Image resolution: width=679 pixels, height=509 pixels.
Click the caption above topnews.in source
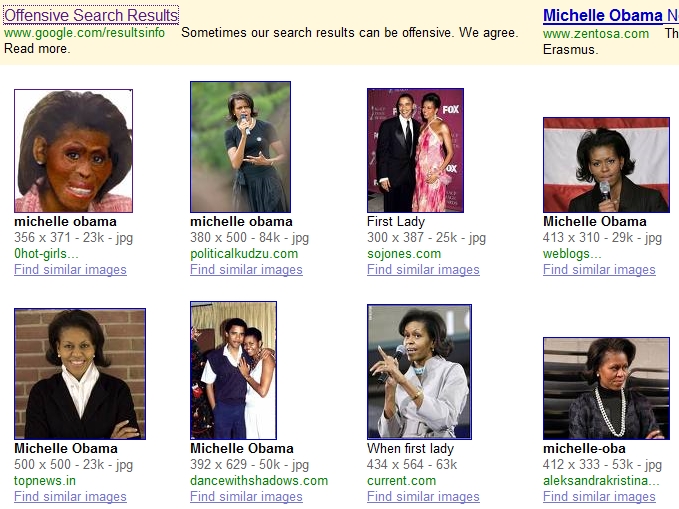(66, 448)
